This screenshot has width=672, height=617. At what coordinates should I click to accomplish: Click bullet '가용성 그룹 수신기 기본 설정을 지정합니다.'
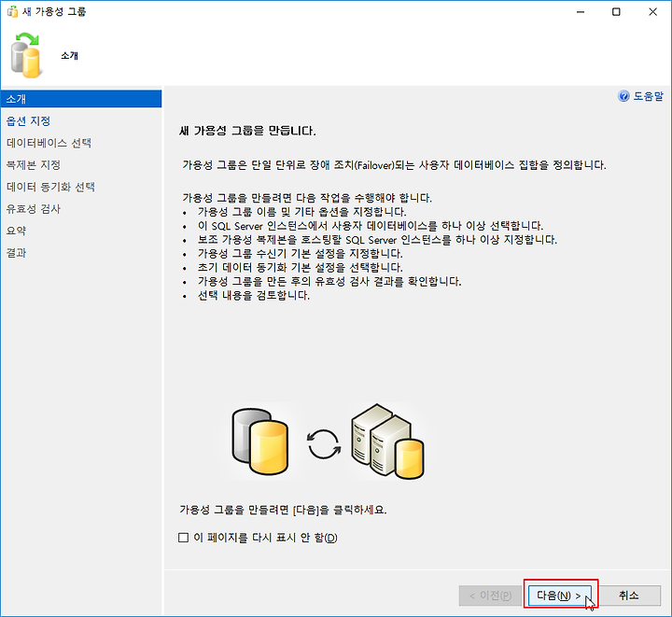click(300, 253)
